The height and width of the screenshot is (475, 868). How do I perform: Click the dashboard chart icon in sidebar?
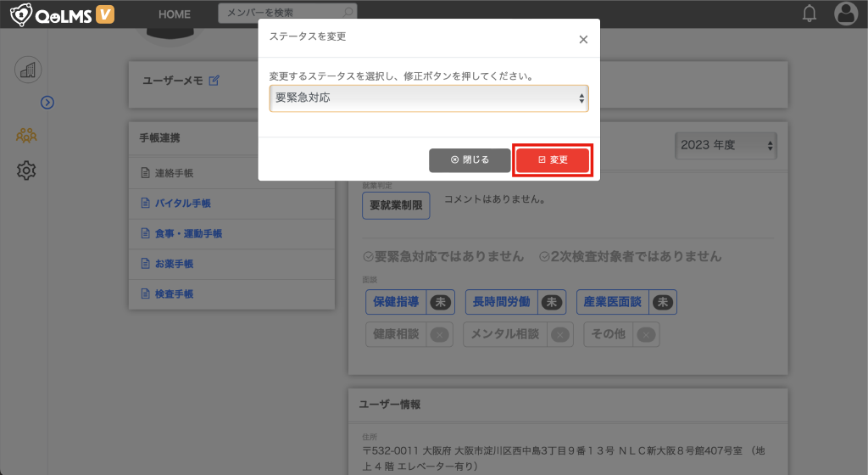(28, 70)
